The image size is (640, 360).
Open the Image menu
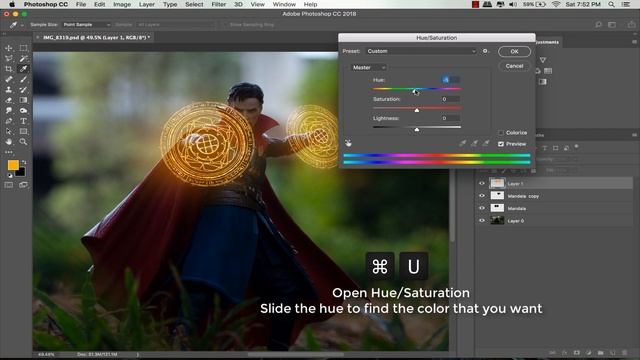coord(122,4)
